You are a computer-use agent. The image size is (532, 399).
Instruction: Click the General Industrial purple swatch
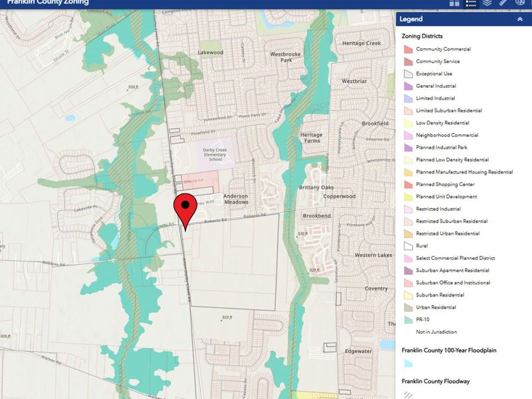pos(408,86)
